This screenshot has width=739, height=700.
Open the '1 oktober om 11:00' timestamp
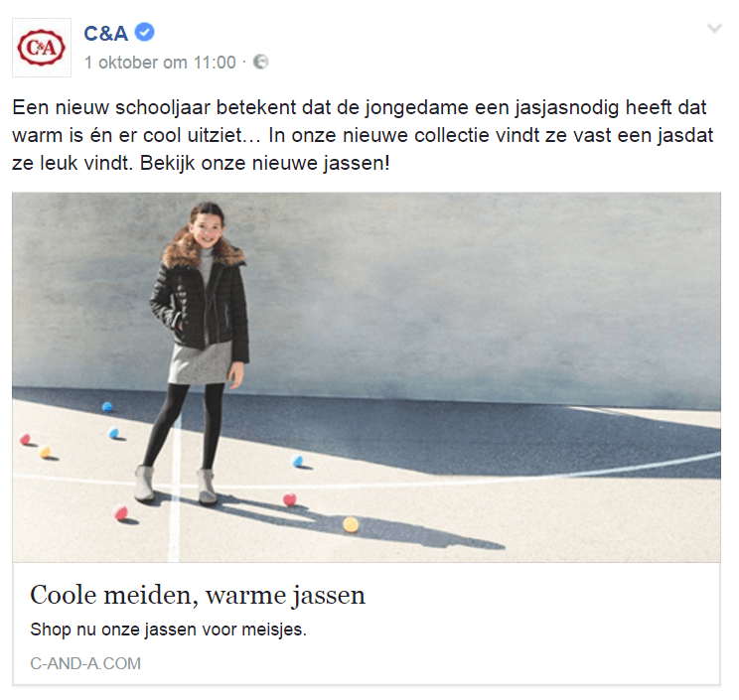click(160, 63)
